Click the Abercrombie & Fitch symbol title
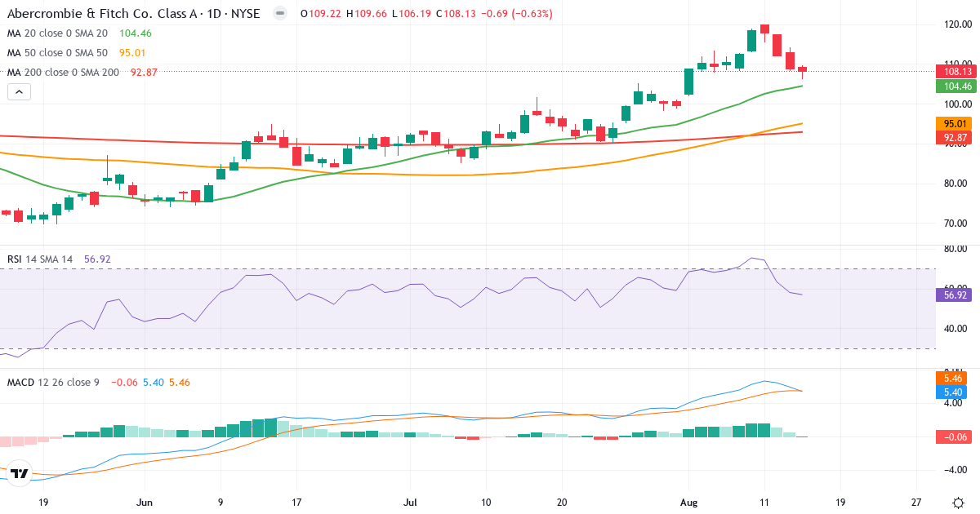 [x=136, y=14]
